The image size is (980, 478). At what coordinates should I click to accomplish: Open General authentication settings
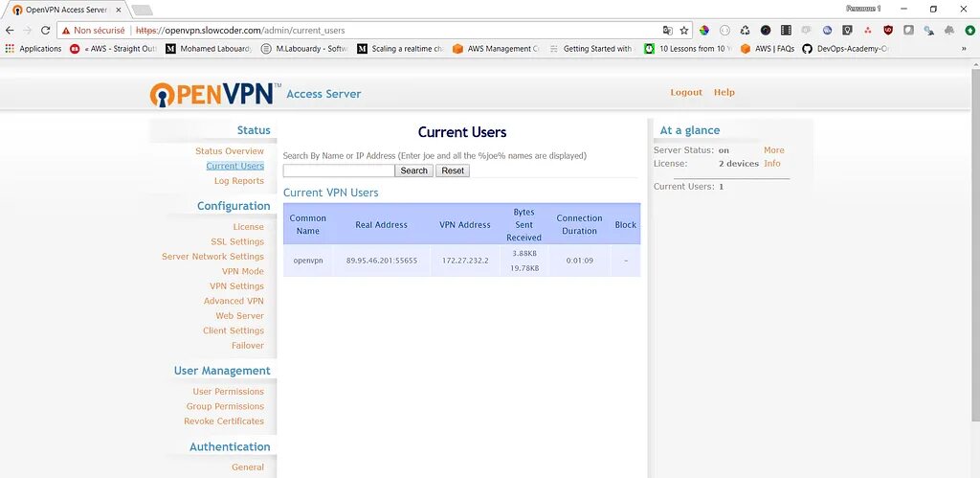click(x=248, y=467)
